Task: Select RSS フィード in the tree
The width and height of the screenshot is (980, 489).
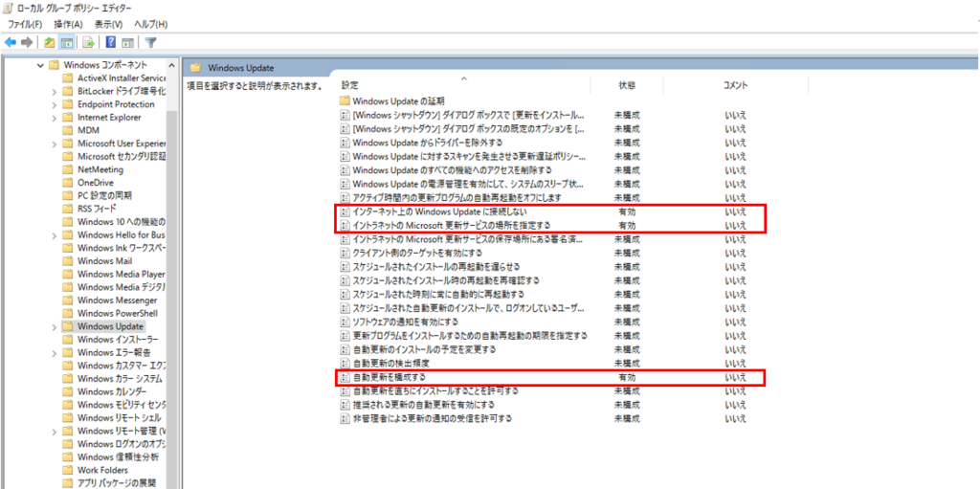Action: (97, 209)
